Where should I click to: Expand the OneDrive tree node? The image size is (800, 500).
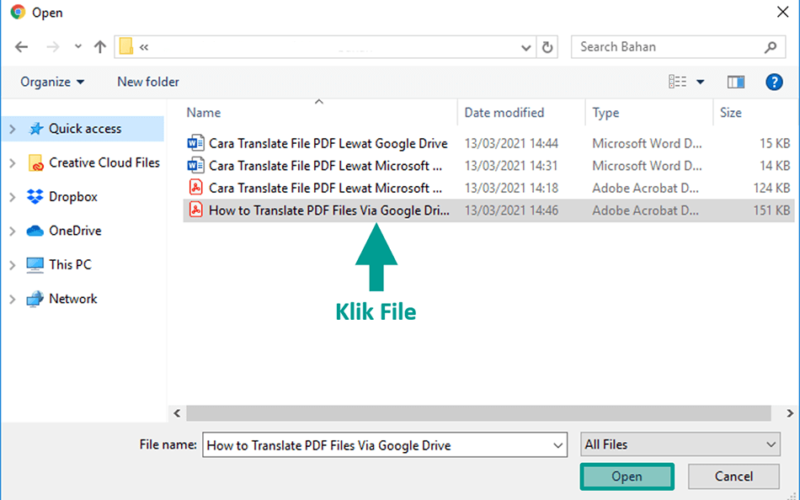[13, 231]
